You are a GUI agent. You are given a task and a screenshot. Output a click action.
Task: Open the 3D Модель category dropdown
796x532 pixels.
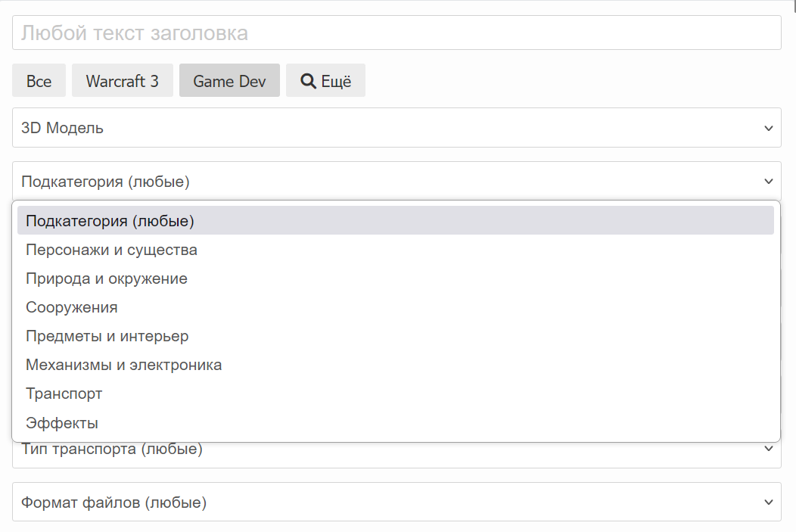coord(378,128)
